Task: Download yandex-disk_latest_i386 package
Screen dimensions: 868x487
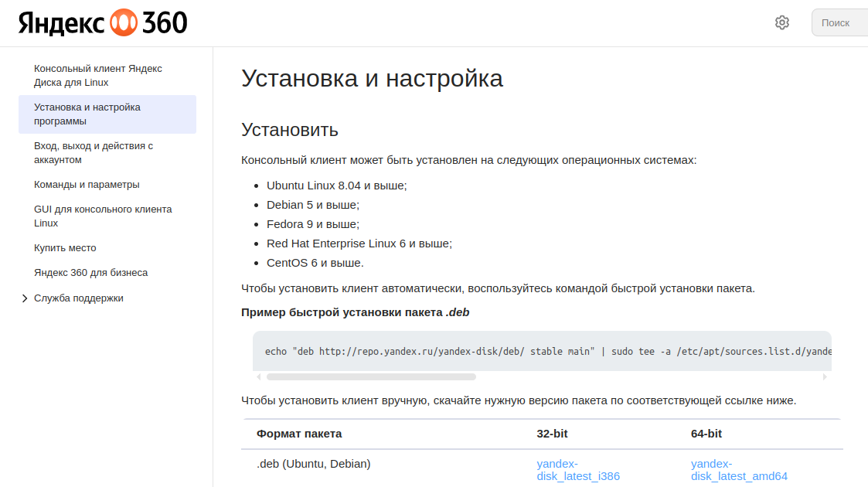Action: tap(578, 470)
